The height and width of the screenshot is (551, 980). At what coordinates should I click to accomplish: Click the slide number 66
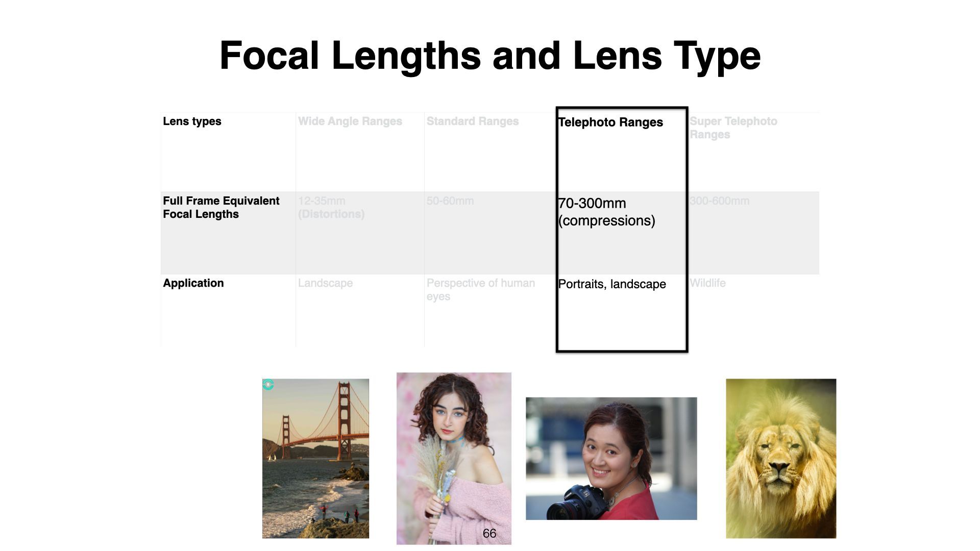tap(489, 534)
